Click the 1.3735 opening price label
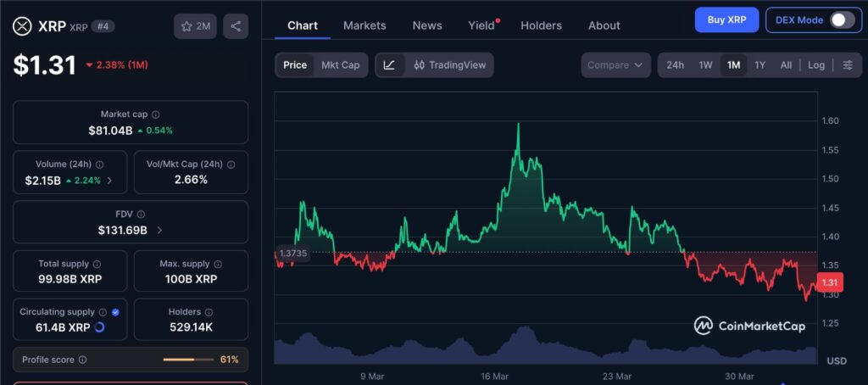Image resolution: width=868 pixels, height=385 pixels. pyautogui.click(x=292, y=254)
